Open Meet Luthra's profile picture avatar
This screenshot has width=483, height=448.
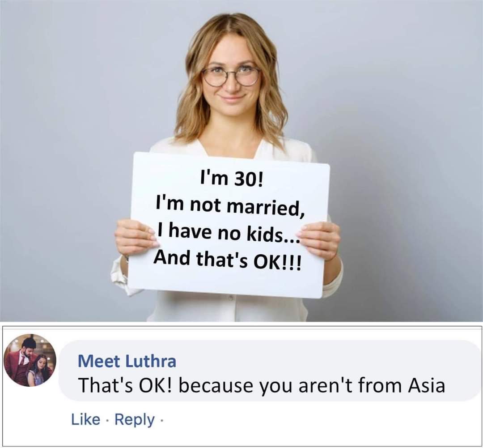click(30, 360)
